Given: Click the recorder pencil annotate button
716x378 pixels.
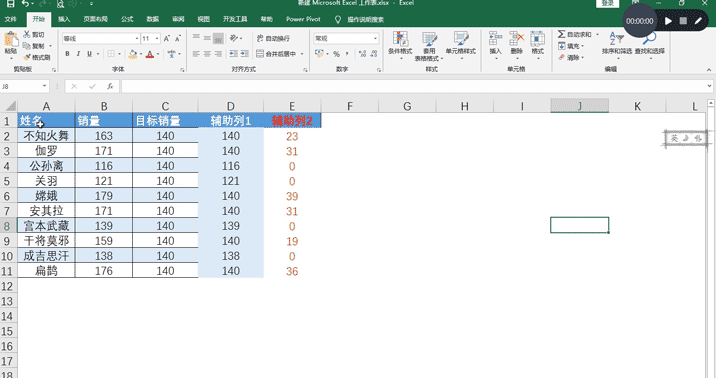Looking at the screenshot, I should (x=698, y=21).
